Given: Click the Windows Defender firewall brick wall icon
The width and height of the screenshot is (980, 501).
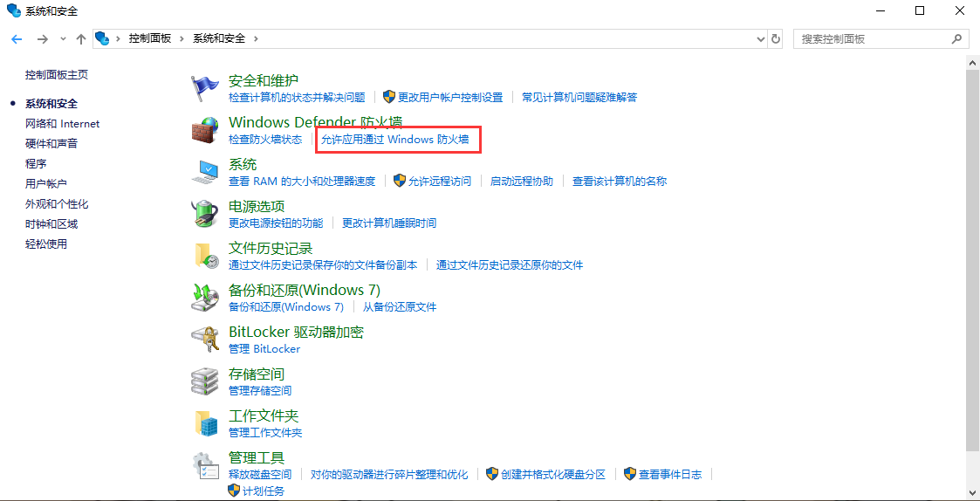Looking at the screenshot, I should 206,130.
